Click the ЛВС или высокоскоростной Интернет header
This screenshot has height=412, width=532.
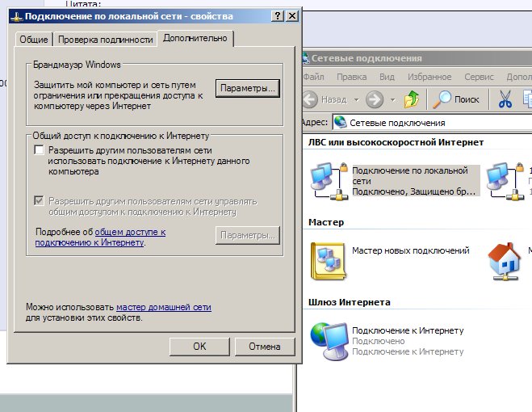pyautogui.click(x=396, y=142)
